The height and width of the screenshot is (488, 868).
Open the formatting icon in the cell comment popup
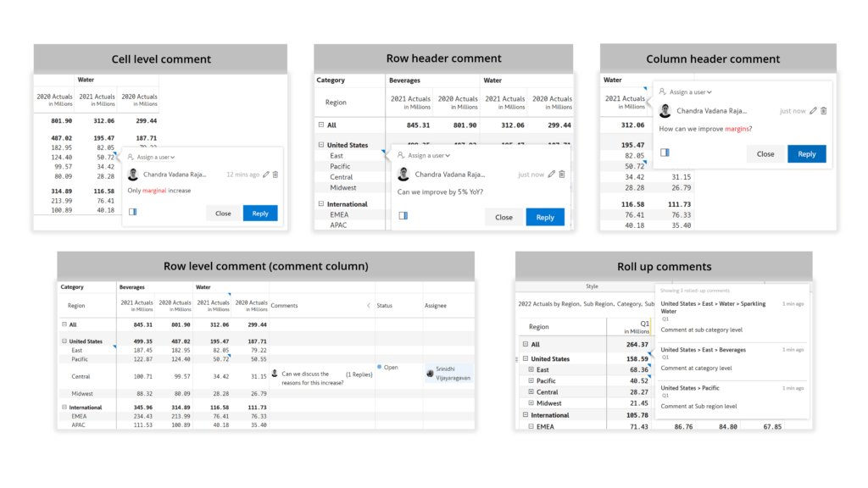click(134, 212)
